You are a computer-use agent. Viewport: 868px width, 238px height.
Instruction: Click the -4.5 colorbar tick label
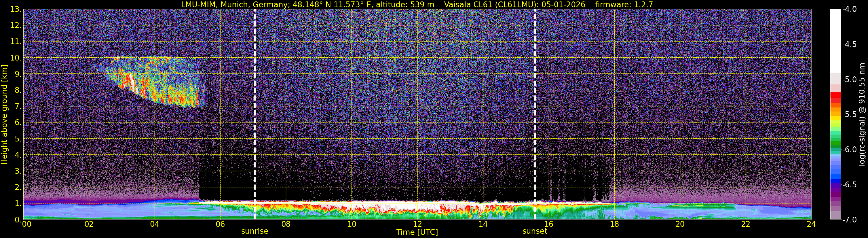tap(850, 44)
